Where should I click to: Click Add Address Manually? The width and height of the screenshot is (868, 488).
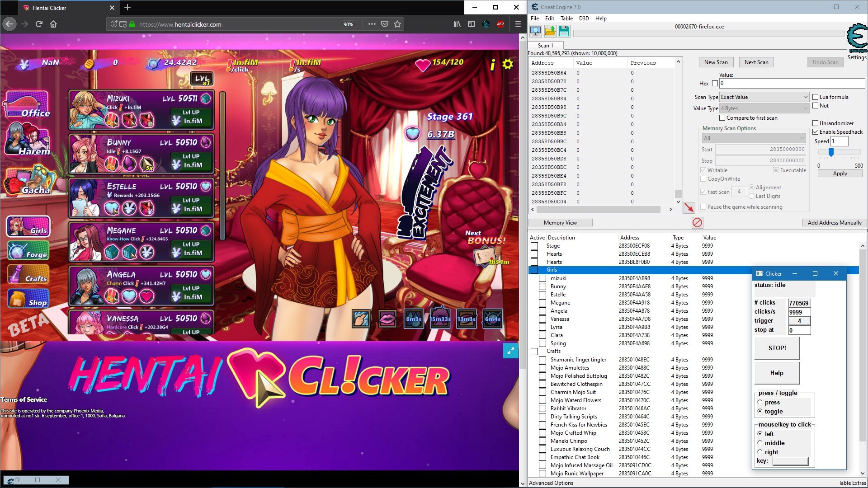[835, 222]
